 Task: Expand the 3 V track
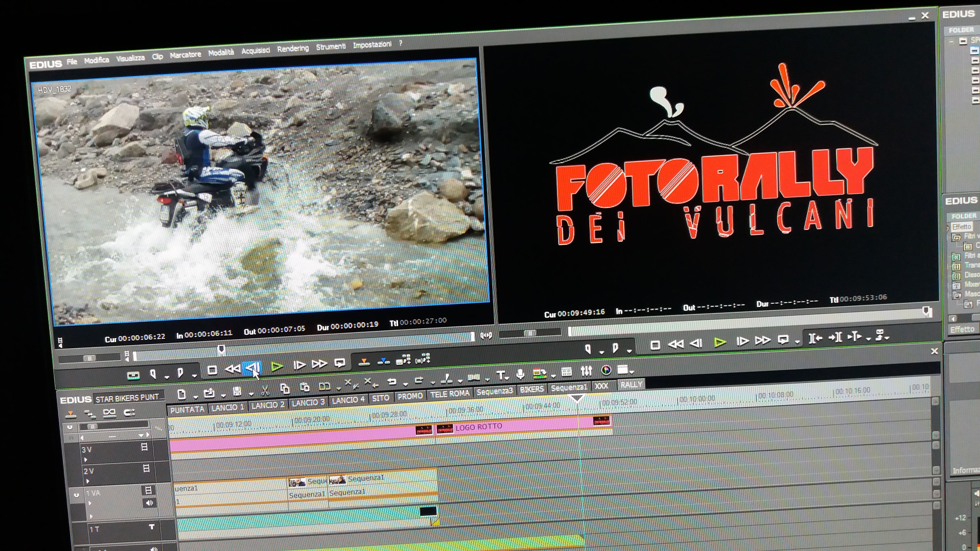[86, 460]
